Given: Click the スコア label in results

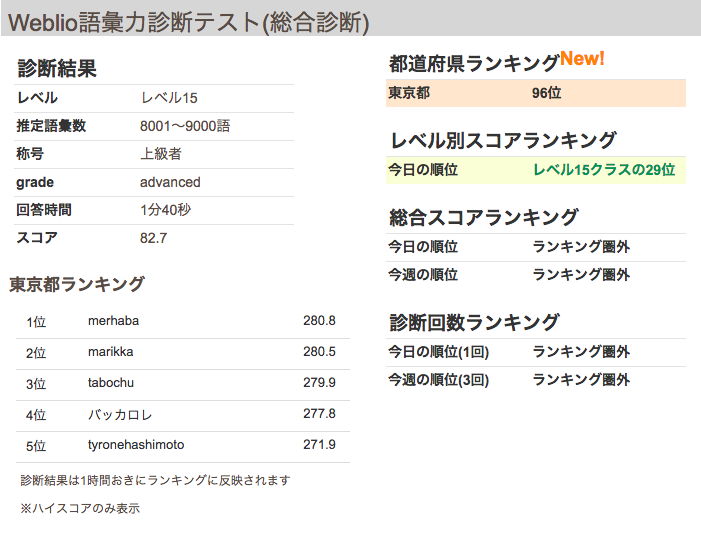Looking at the screenshot, I should [x=37, y=238].
